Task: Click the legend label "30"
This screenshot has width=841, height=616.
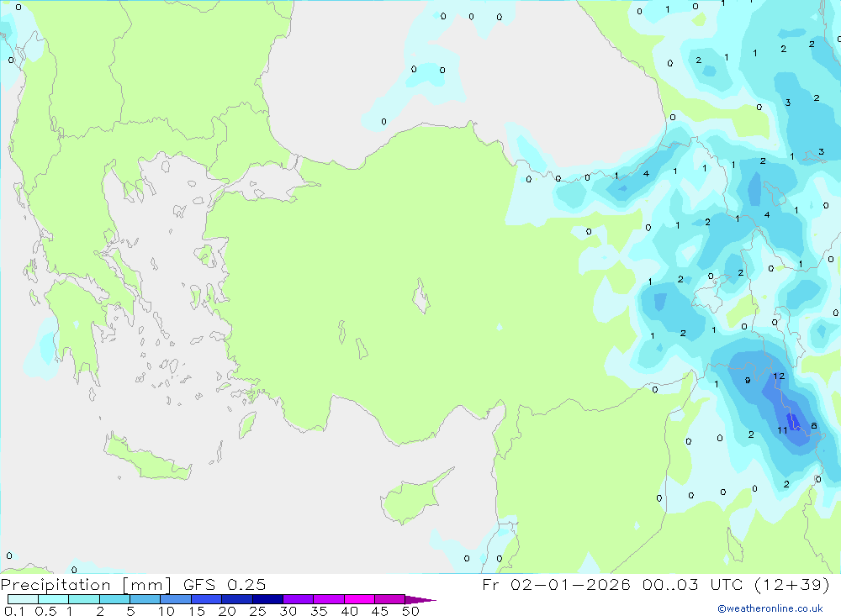Action: tap(288, 611)
